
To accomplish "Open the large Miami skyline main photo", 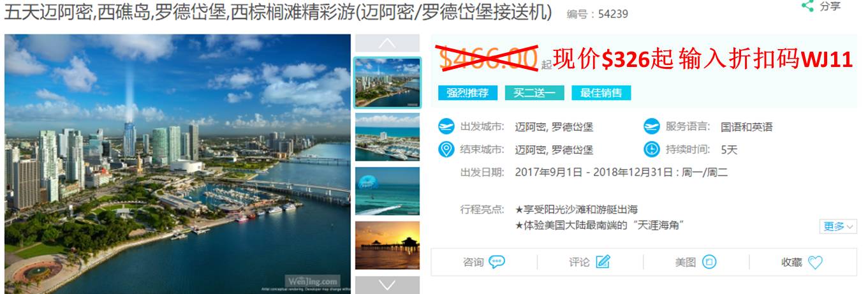I will 178,164.
